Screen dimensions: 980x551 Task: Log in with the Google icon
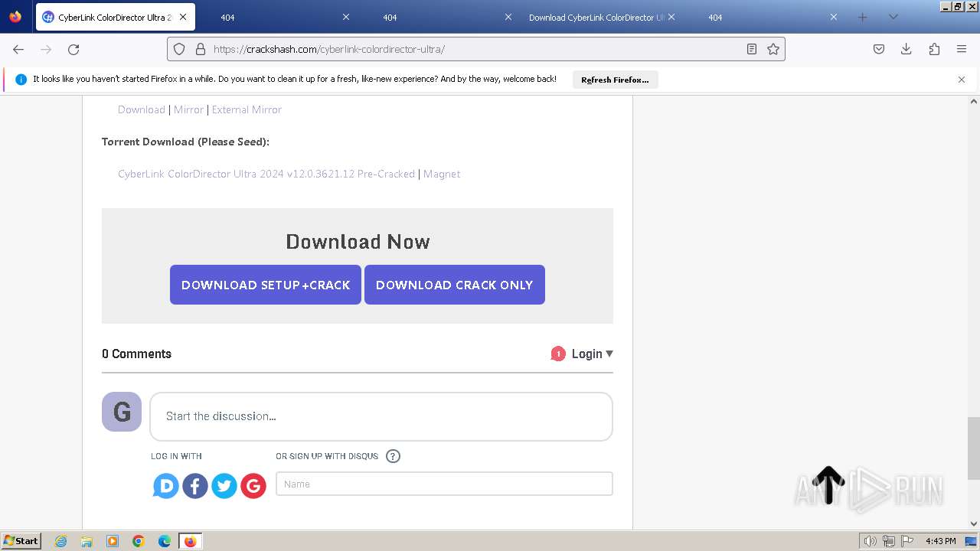click(x=253, y=485)
